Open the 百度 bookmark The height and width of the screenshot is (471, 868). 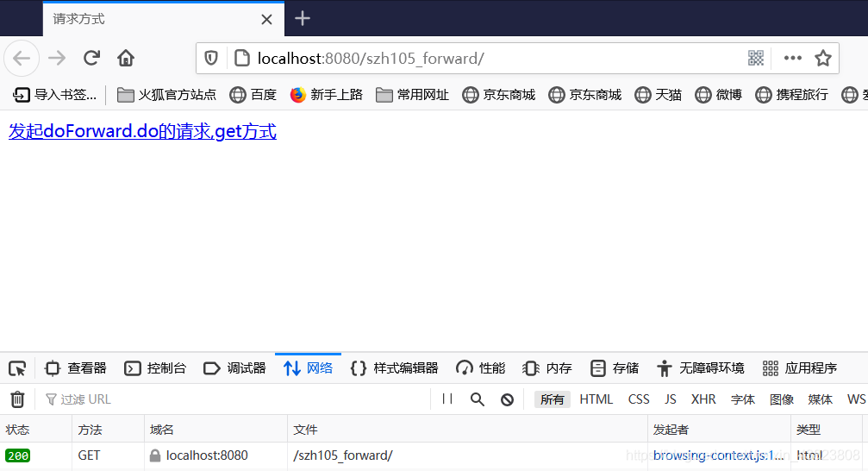pos(253,95)
